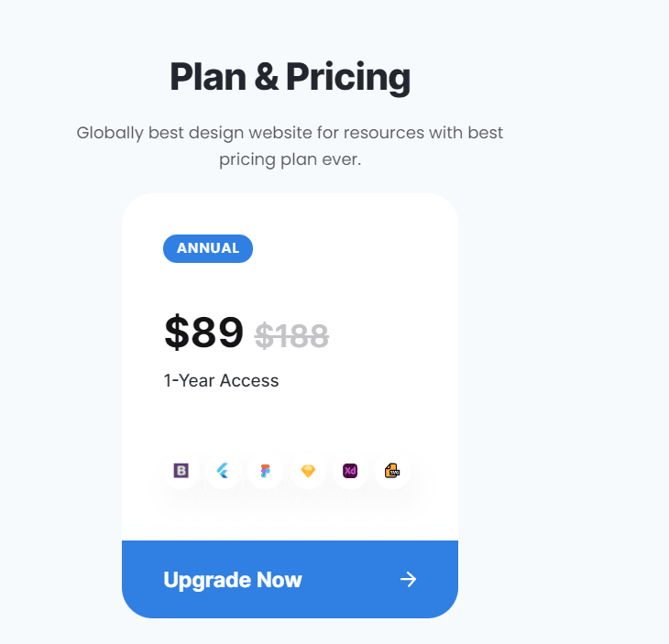Click the dollar sign of $89
Viewport: 669px width, 644px height.
pos(176,332)
